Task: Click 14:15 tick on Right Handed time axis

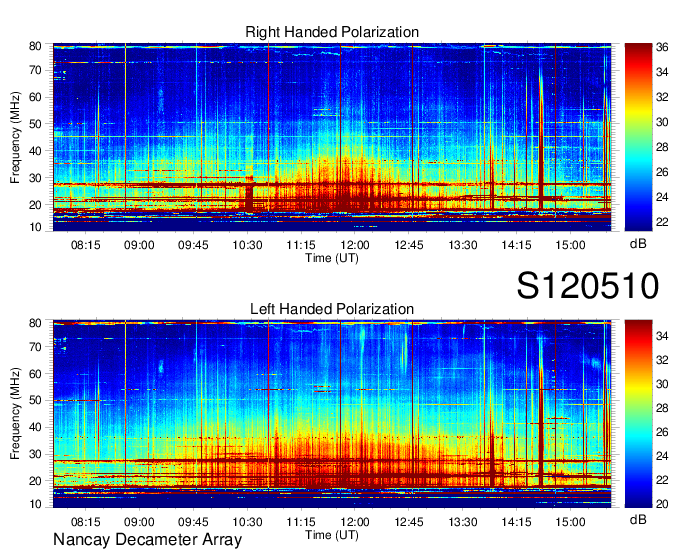Action: click(x=517, y=245)
